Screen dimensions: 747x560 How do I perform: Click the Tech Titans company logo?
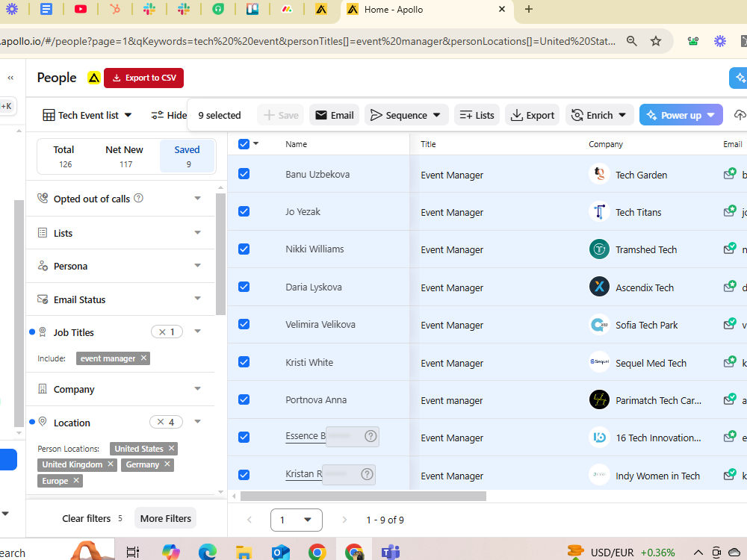(x=599, y=212)
